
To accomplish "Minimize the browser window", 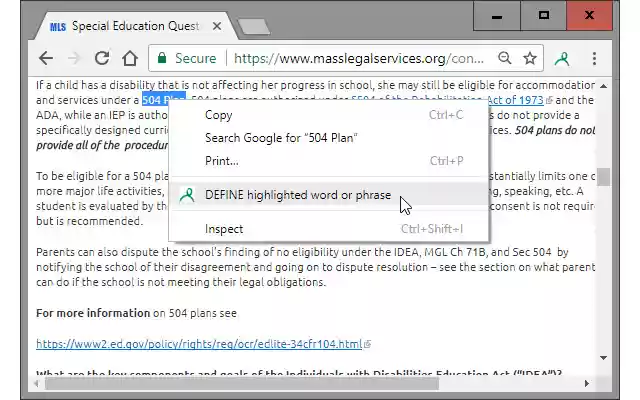I will pos(497,16).
